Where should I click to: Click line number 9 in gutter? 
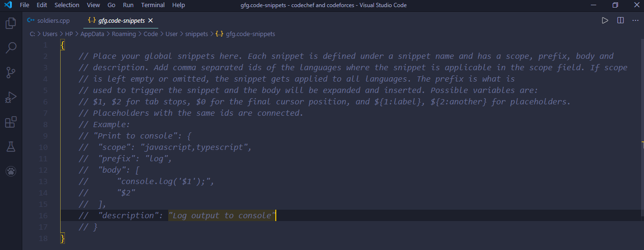point(45,136)
